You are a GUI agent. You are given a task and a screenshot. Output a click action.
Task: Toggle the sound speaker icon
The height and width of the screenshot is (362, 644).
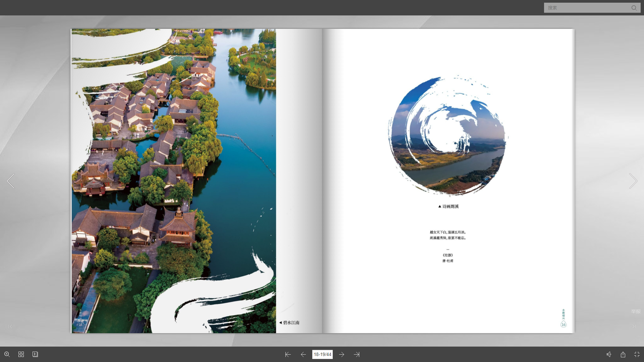click(x=609, y=354)
